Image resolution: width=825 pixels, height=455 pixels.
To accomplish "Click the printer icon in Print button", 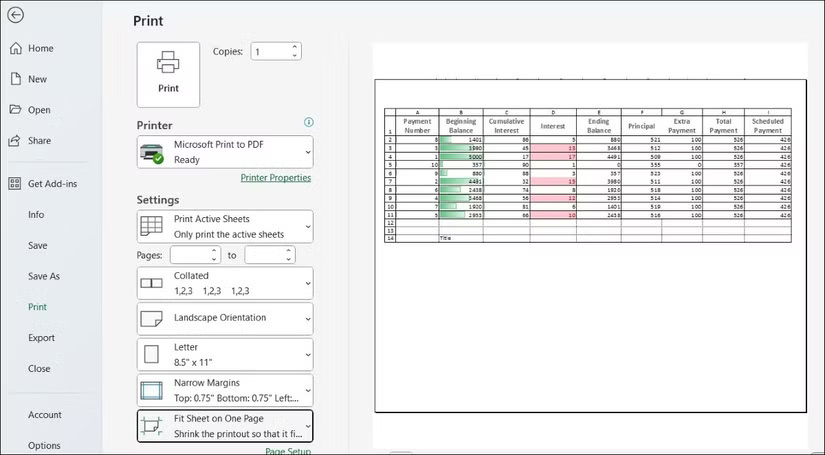I will (168, 62).
